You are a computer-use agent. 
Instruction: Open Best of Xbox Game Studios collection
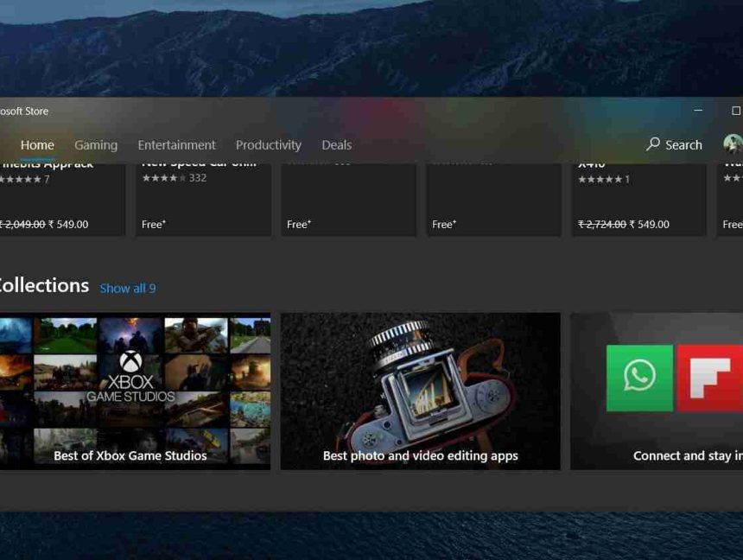point(135,391)
